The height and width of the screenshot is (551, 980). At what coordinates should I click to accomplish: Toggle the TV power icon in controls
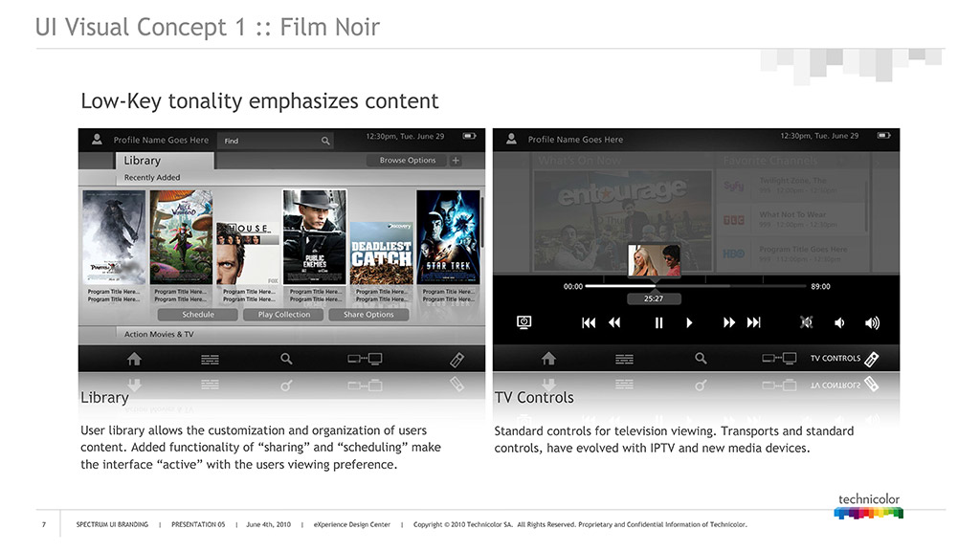(523, 322)
